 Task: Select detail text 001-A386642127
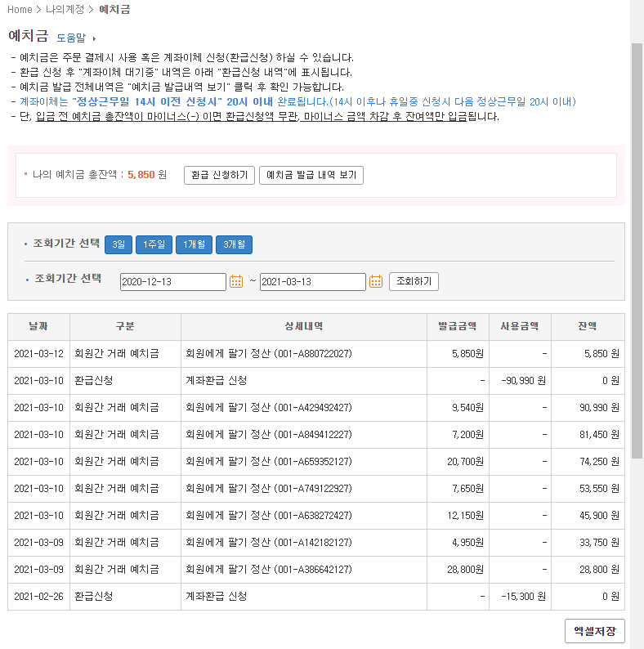pyautogui.click(x=313, y=570)
